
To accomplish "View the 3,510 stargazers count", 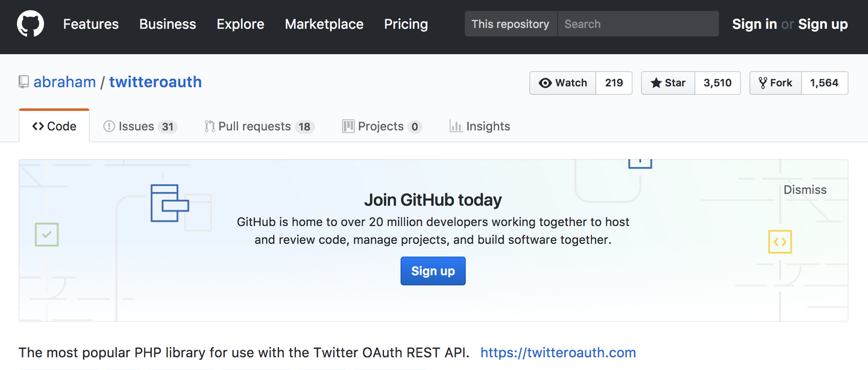I will (x=717, y=83).
